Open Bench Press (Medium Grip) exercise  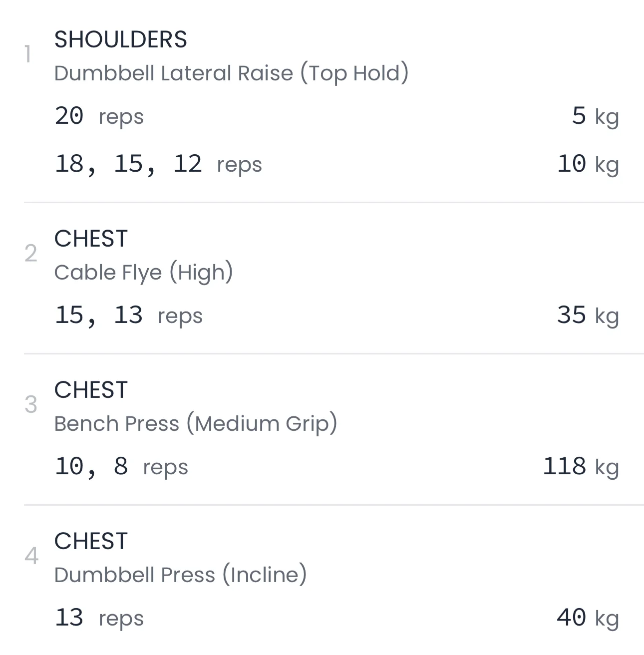tap(195, 424)
